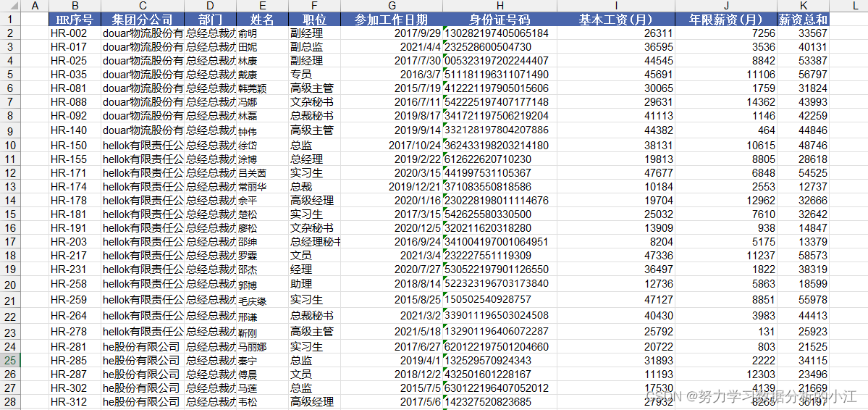Click seniority pay cell 12962

point(726,200)
